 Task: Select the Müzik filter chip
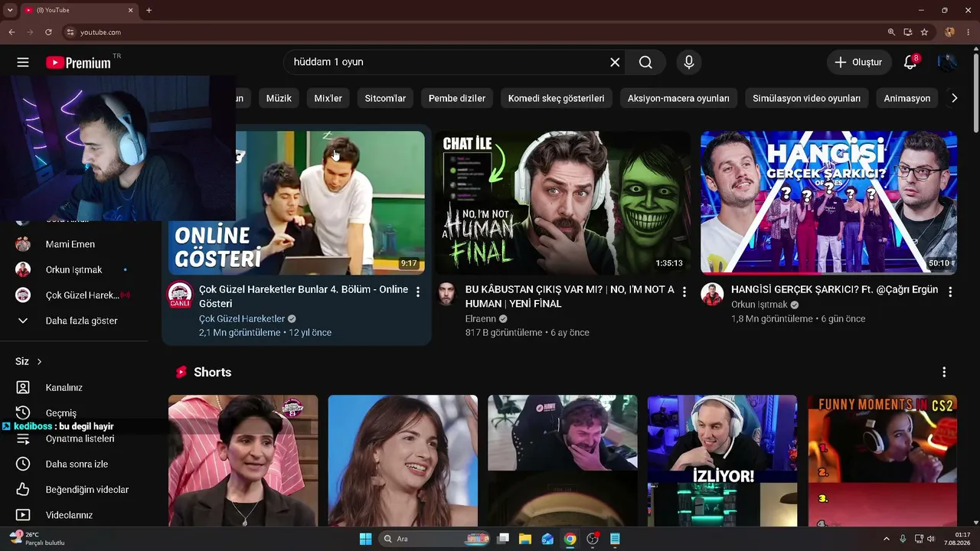point(279,98)
